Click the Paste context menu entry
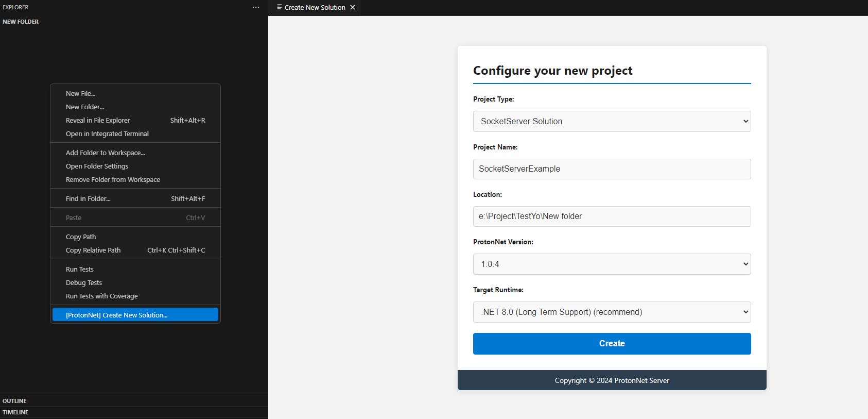 coord(135,217)
